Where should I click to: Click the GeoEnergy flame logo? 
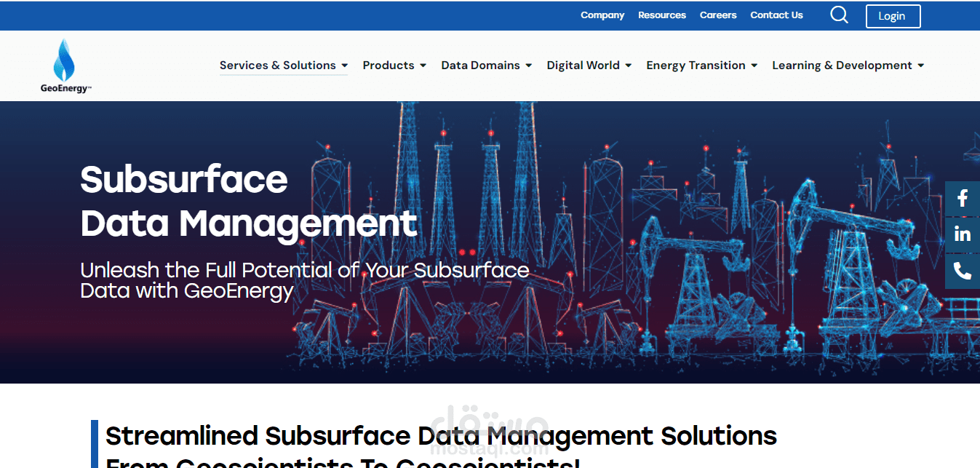pyautogui.click(x=65, y=66)
